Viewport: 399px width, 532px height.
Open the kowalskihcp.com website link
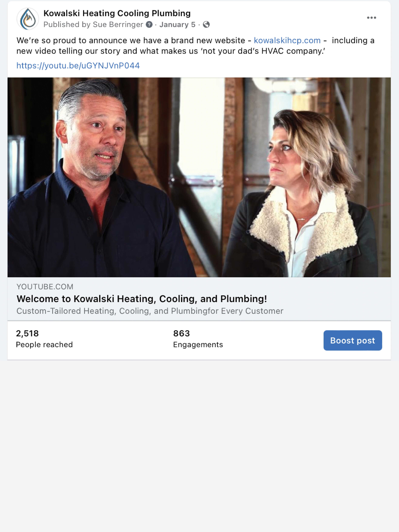(287, 40)
